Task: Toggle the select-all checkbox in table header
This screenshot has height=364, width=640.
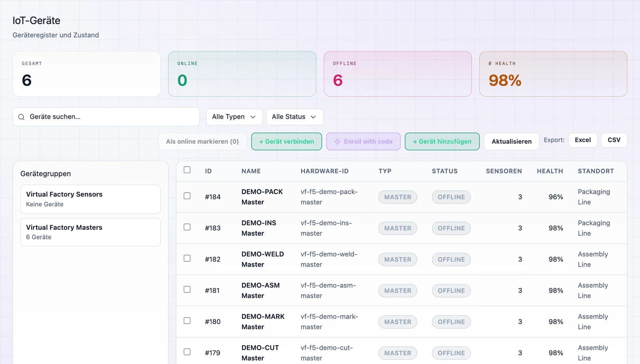Action: [x=187, y=170]
